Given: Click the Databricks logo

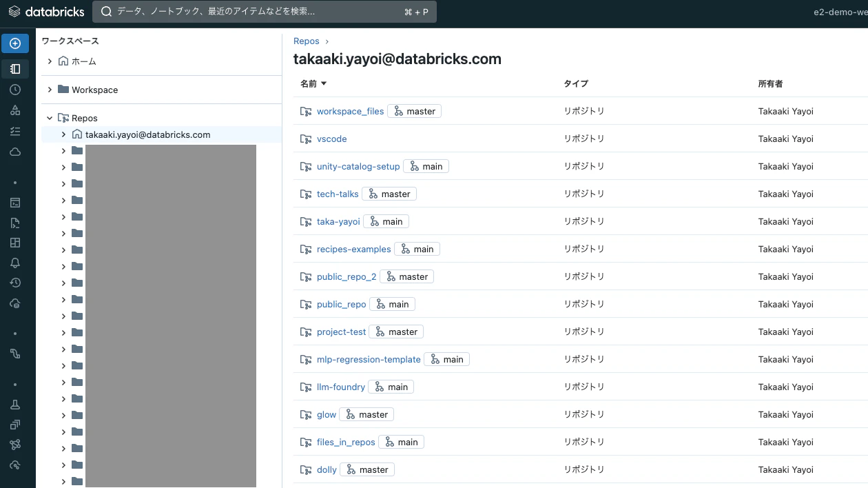Looking at the screenshot, I should click(46, 12).
